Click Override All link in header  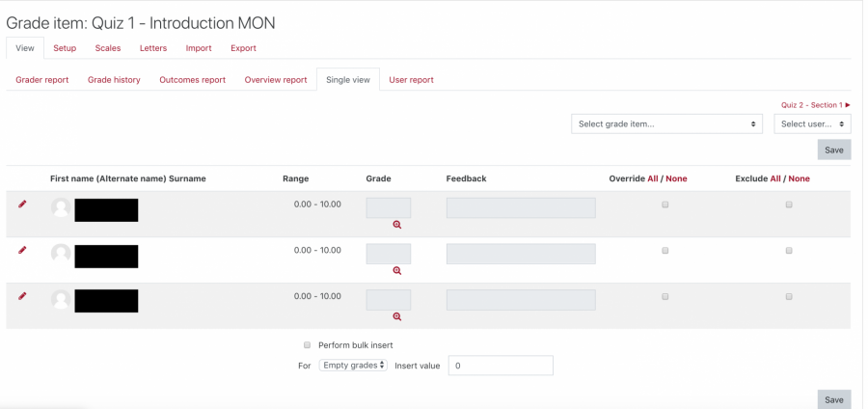(653, 178)
